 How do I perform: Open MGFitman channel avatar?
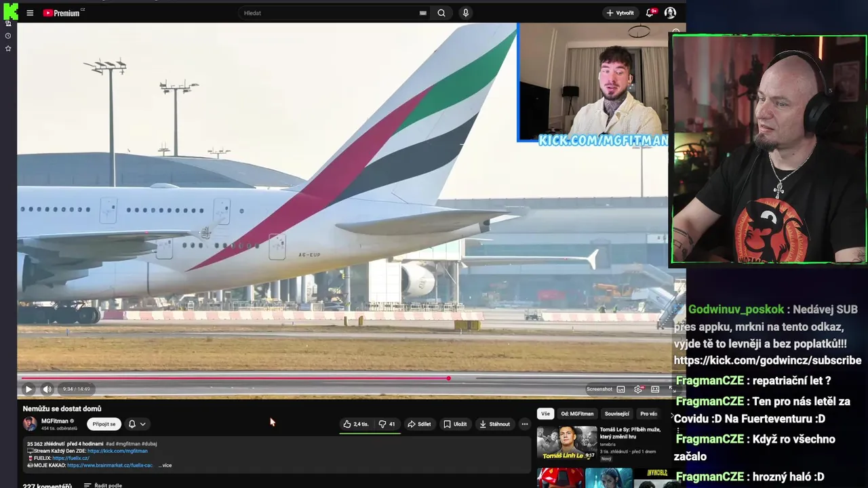30,424
